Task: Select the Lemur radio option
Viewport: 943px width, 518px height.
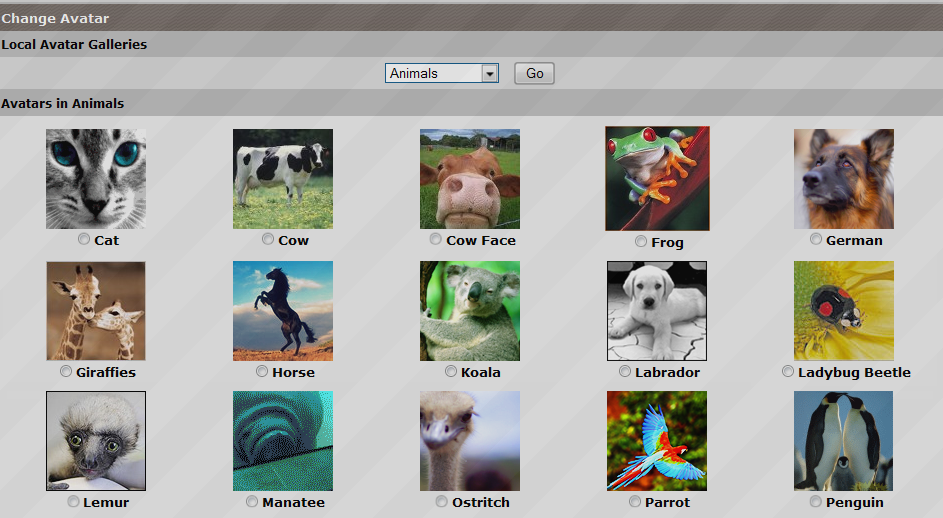Action: pyautogui.click(x=73, y=501)
